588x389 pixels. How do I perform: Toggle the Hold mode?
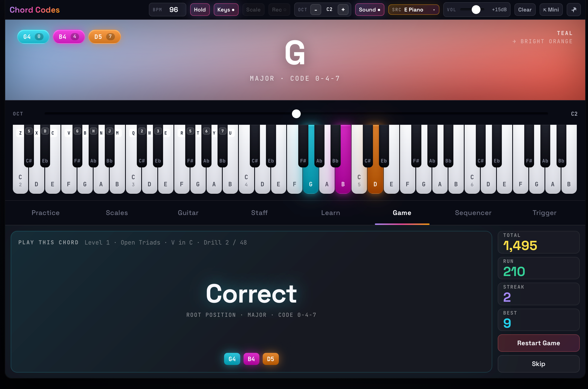[x=200, y=10]
